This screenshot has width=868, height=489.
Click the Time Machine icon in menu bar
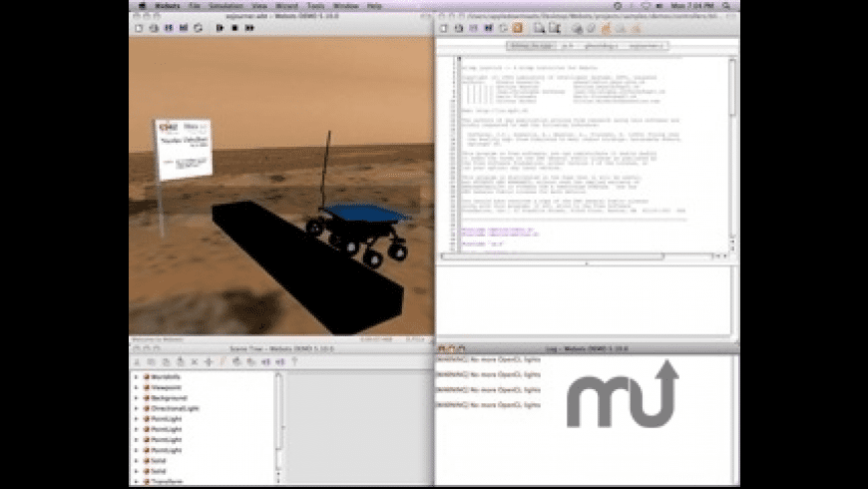pyautogui.click(x=618, y=6)
